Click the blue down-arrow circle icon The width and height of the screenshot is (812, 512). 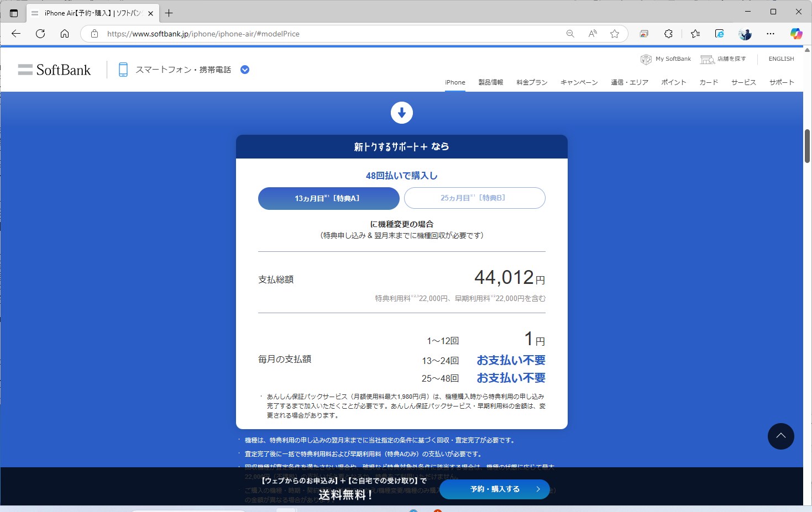402,112
